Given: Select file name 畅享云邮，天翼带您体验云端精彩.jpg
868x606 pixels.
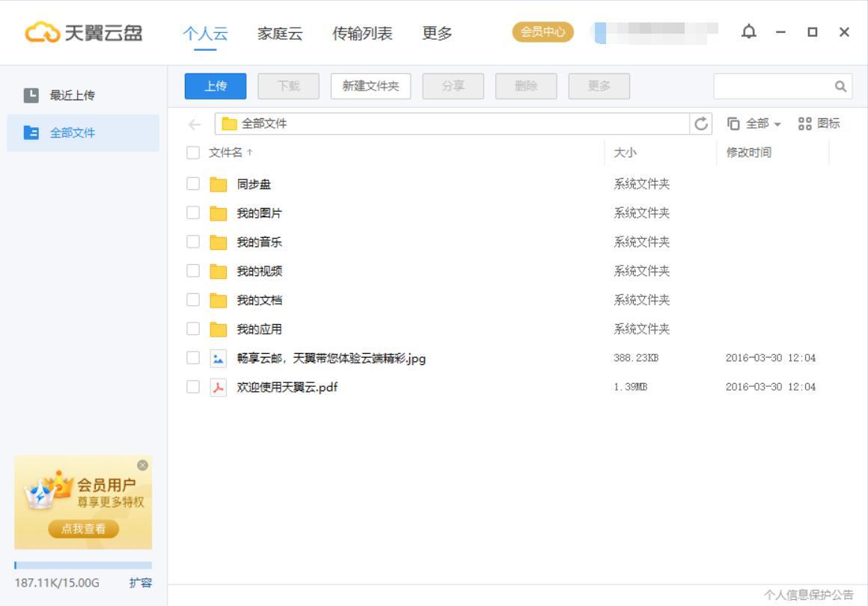Looking at the screenshot, I should [x=331, y=358].
